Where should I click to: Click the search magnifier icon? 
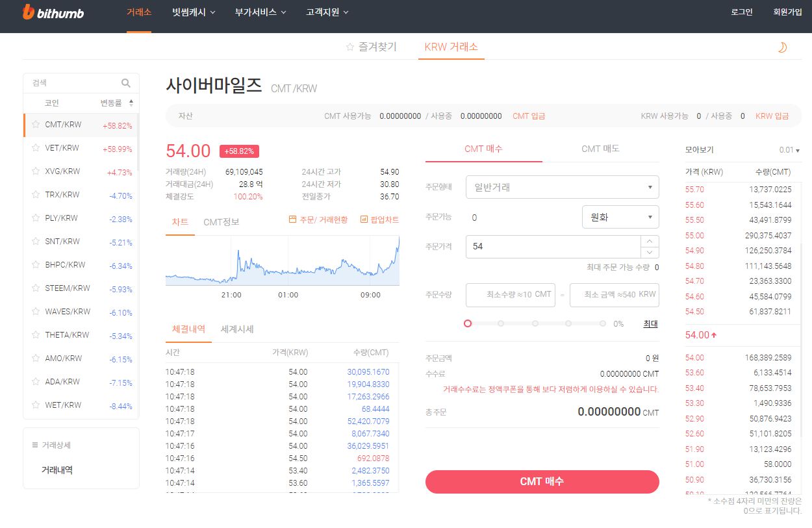(126, 83)
